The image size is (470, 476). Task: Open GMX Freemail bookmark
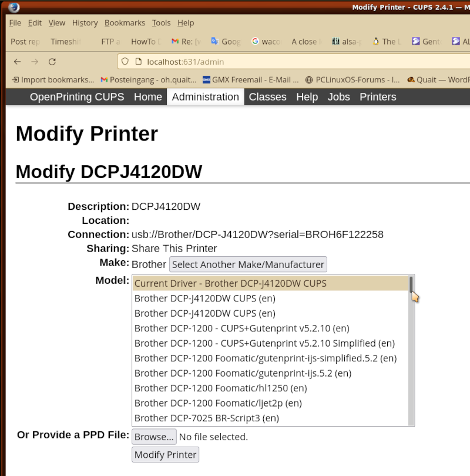pos(251,80)
